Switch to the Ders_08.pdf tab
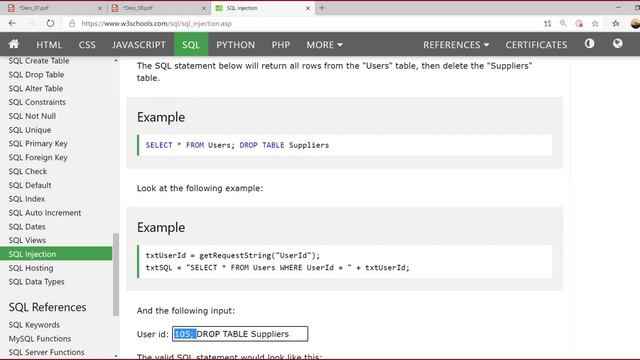The height and width of the screenshot is (360, 640). tap(158, 8)
